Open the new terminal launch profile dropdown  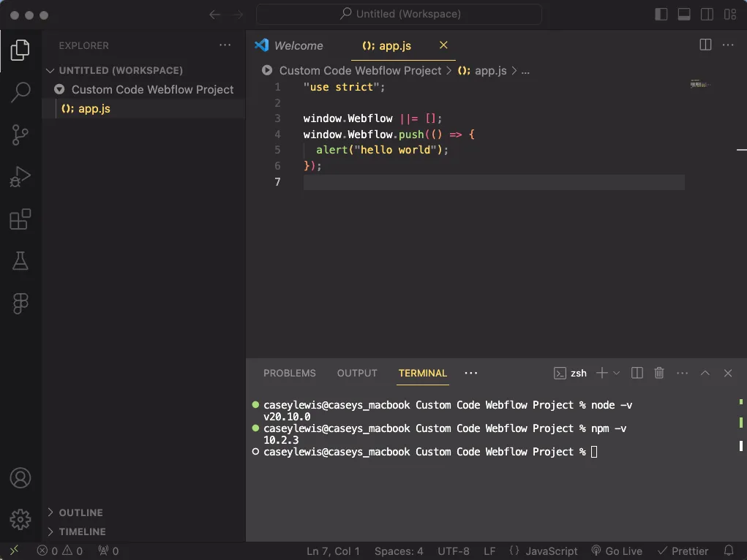(616, 373)
